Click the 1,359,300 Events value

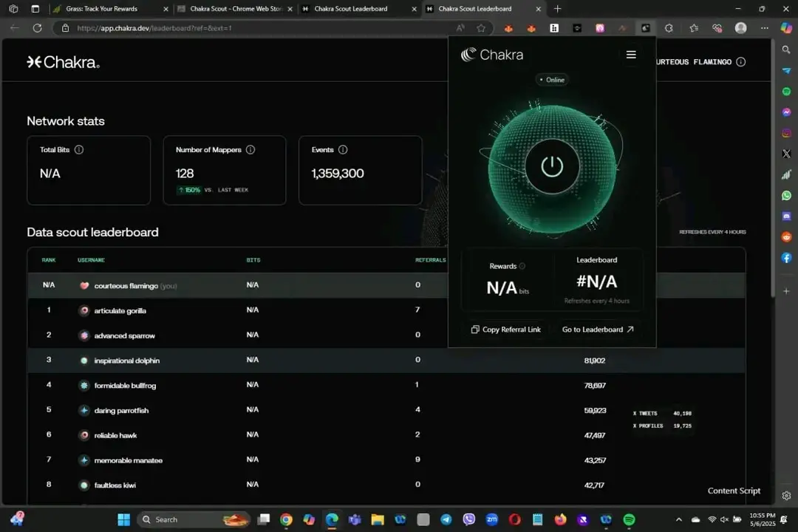pos(338,174)
